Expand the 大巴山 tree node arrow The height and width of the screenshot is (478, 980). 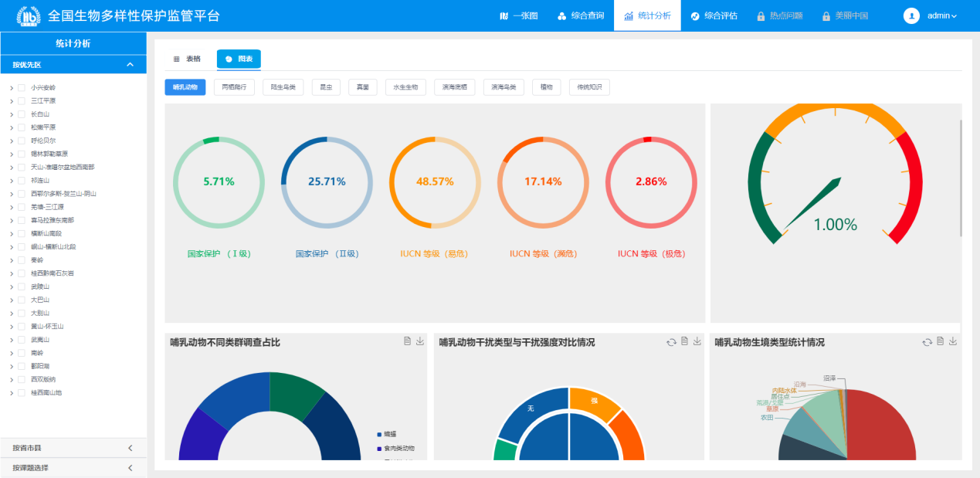point(12,300)
